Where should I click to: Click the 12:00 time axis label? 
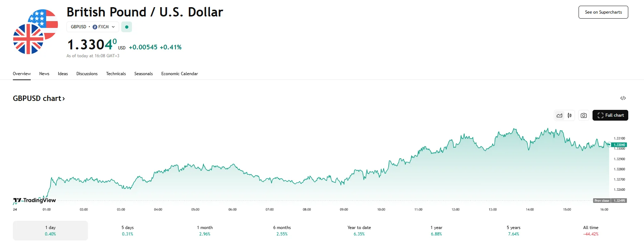coord(455,210)
